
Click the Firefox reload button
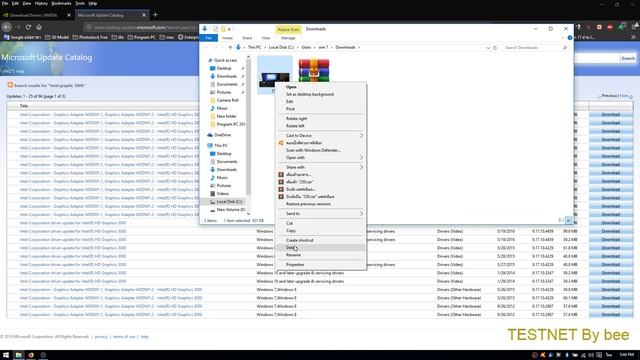(x=28, y=27)
